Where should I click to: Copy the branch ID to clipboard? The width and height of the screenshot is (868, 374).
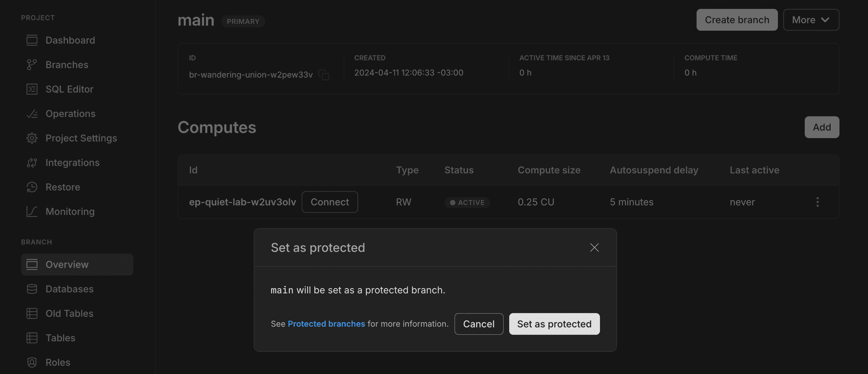tap(324, 75)
